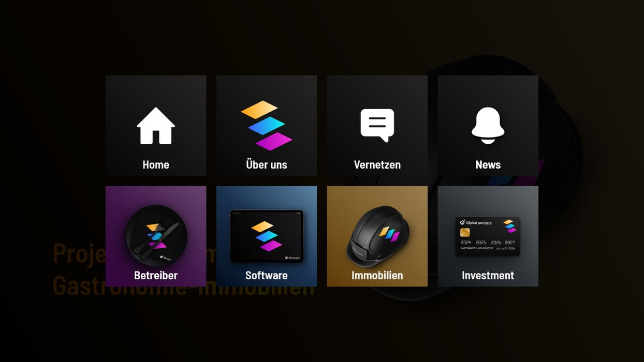Select the Vernetzen chat bubble icon
The width and height of the screenshot is (644, 362).
tap(377, 125)
